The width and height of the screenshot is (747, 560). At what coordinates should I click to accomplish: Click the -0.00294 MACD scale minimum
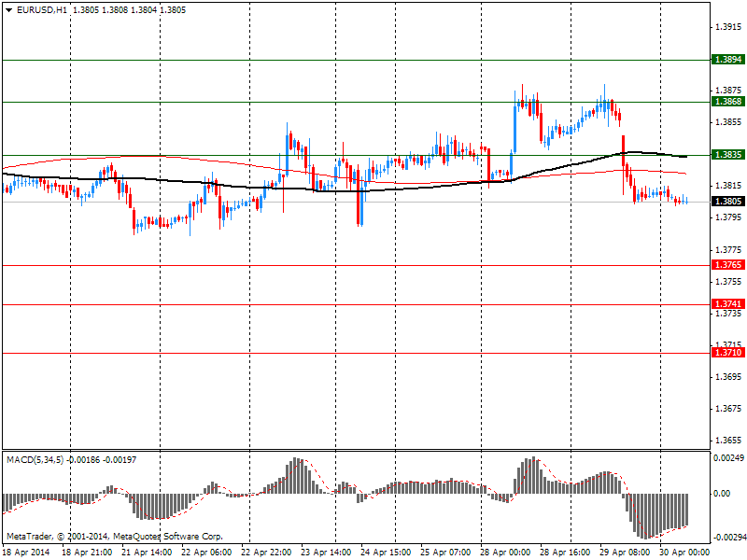(x=729, y=538)
